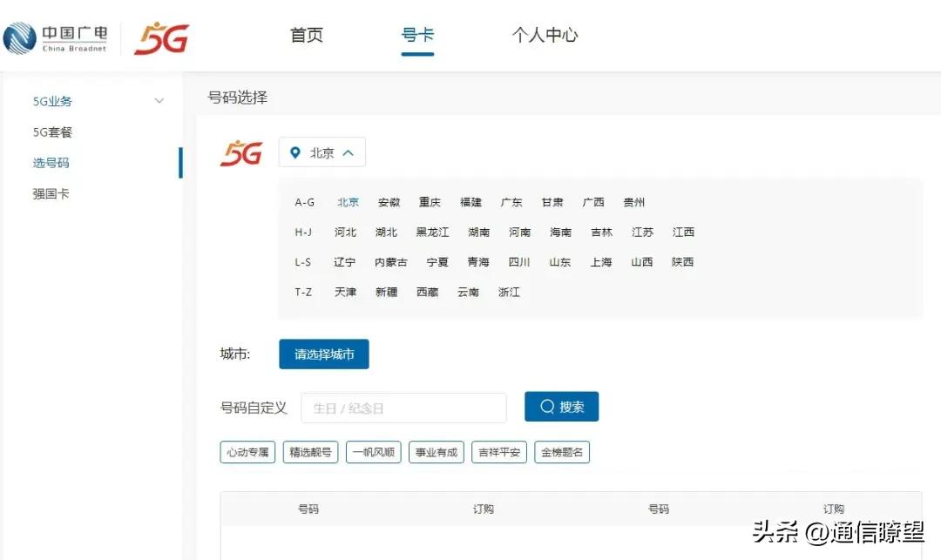Open the 请选择城市 city selector
The height and width of the screenshot is (560, 941).
323,354
